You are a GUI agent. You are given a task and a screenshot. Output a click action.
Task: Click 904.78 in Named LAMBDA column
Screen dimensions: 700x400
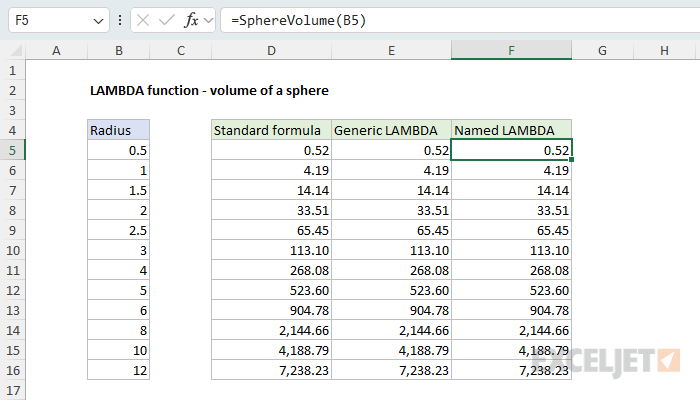[512, 310]
